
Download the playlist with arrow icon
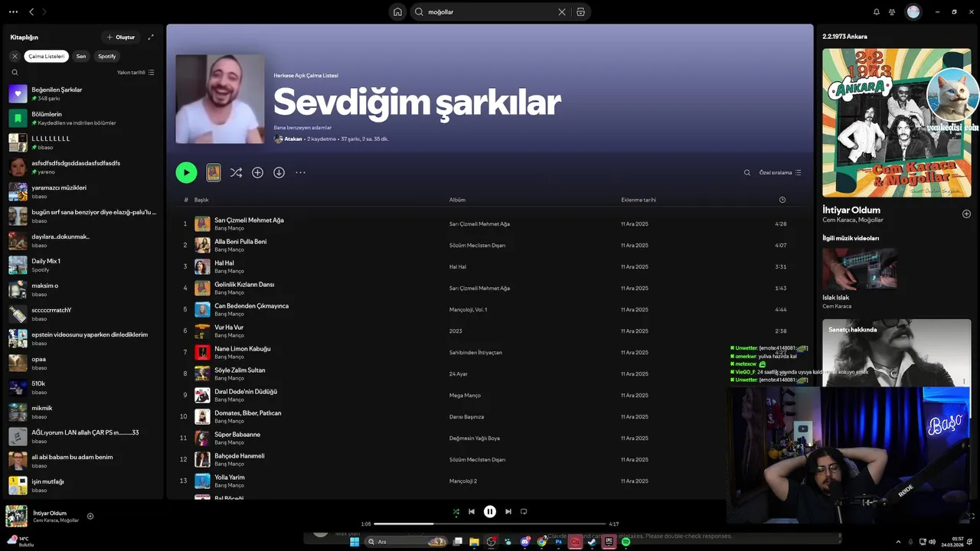tap(279, 173)
